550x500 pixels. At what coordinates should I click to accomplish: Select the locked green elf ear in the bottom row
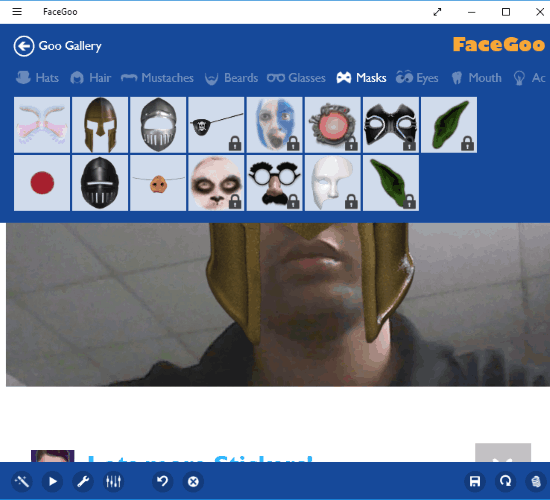coord(391,183)
